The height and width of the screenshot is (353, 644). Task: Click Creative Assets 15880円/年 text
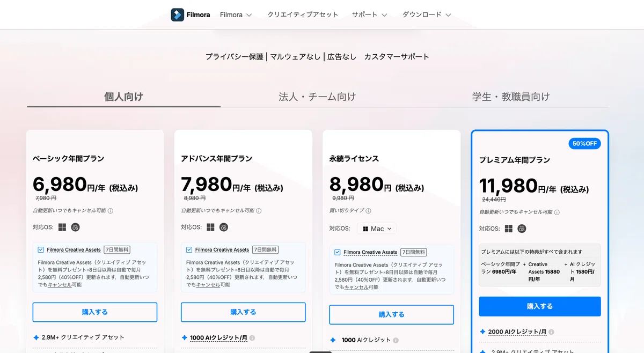pos(544,271)
